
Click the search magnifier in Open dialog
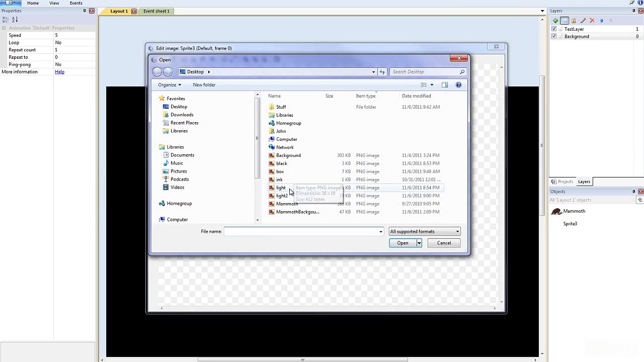pyautogui.click(x=462, y=72)
